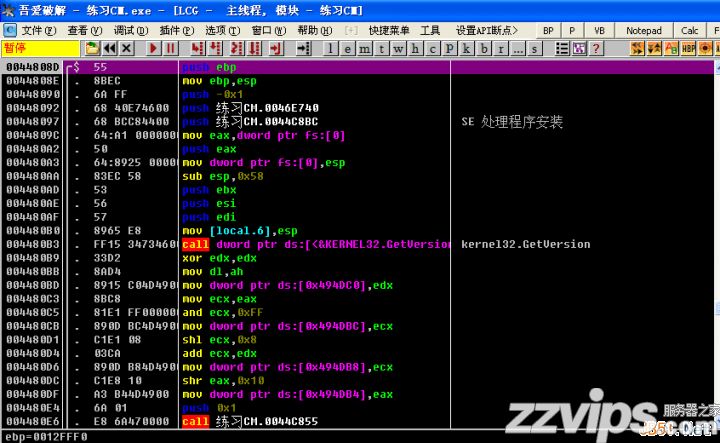This screenshot has width=720, height=443.
Task: Select address row 0044808D
Action: coord(32,67)
